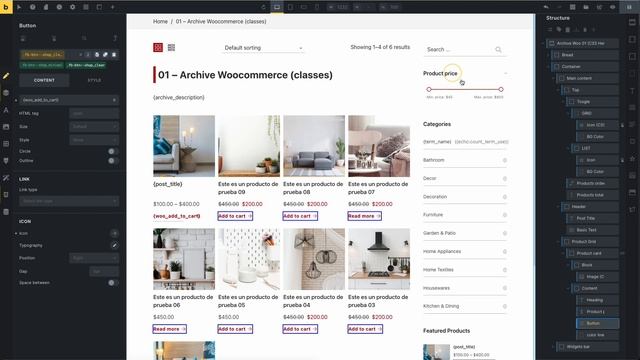
Task: Click the save button at top-right
Action: [x=629, y=7]
